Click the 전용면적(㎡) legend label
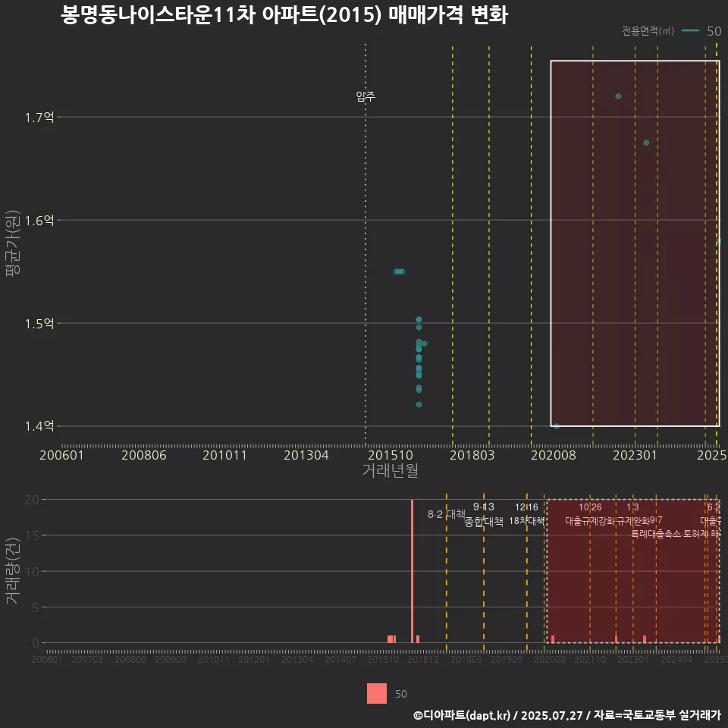The image size is (728, 728). click(648, 30)
